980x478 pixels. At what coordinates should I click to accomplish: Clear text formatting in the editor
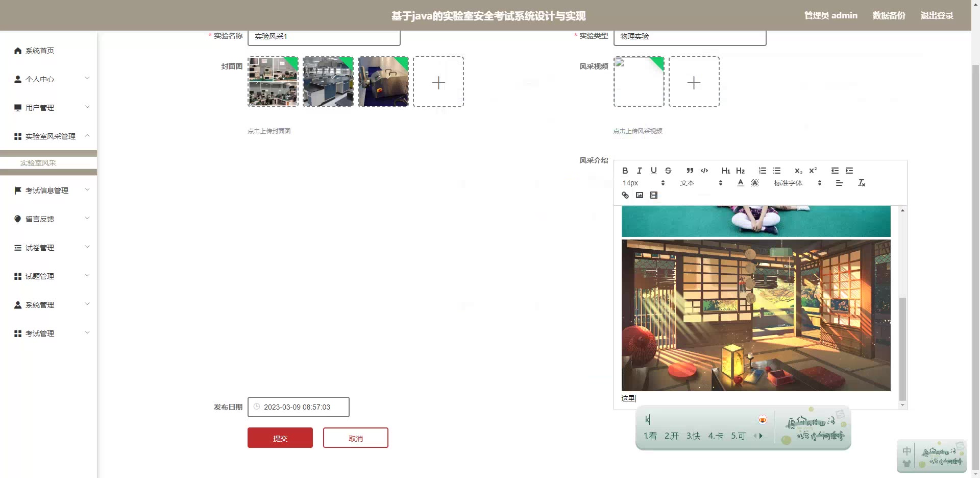[x=862, y=183]
